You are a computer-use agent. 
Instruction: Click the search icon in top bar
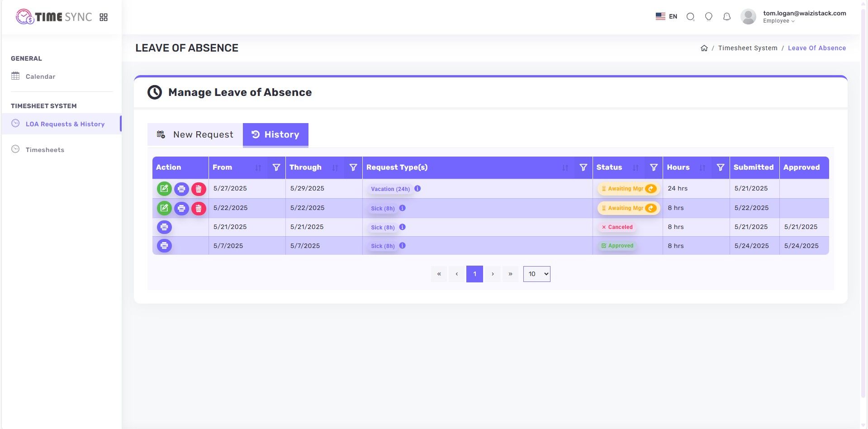(690, 17)
